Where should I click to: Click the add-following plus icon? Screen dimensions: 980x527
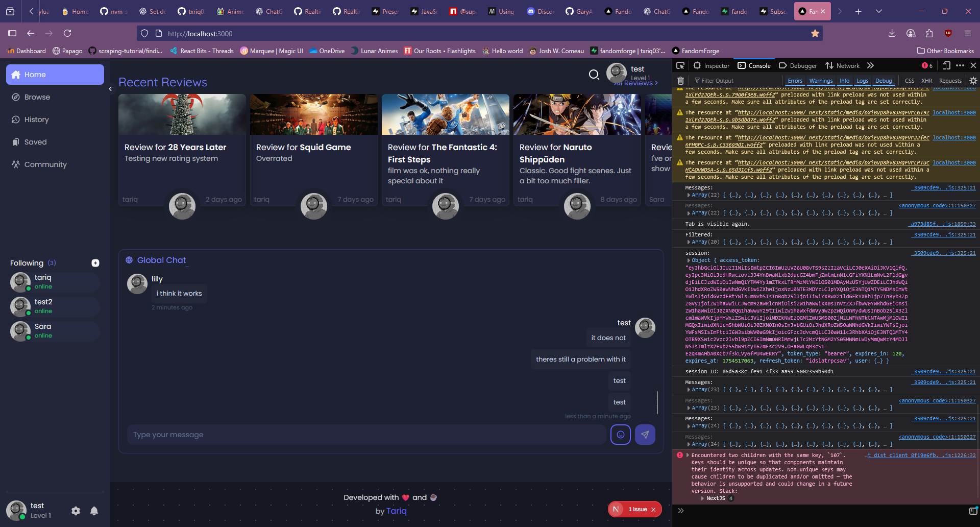click(95, 263)
